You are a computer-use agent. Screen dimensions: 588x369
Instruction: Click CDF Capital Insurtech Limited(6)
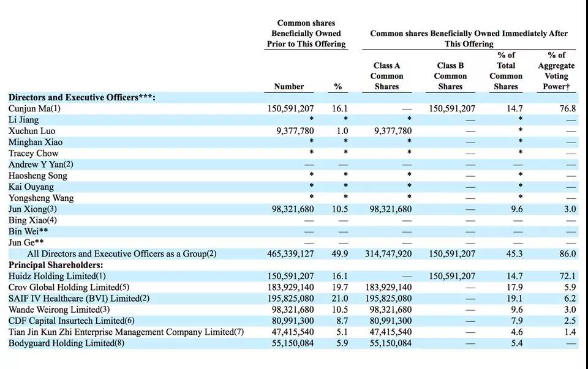tap(72, 321)
